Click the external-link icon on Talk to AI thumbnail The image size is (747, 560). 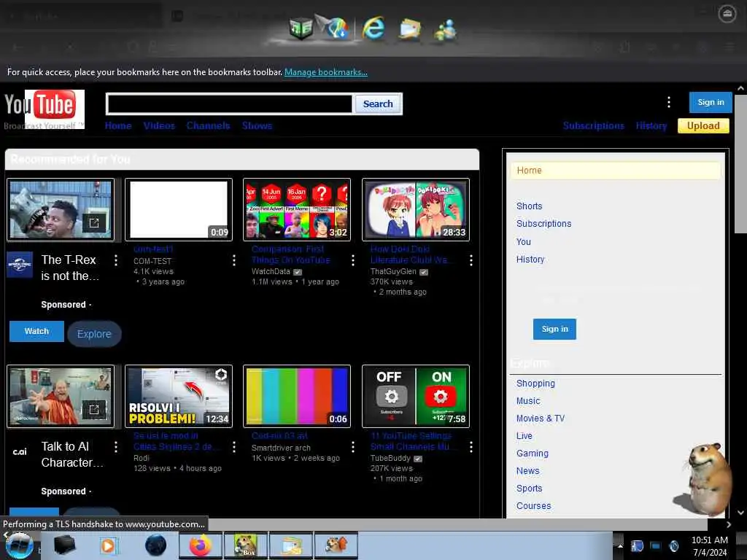click(x=94, y=410)
